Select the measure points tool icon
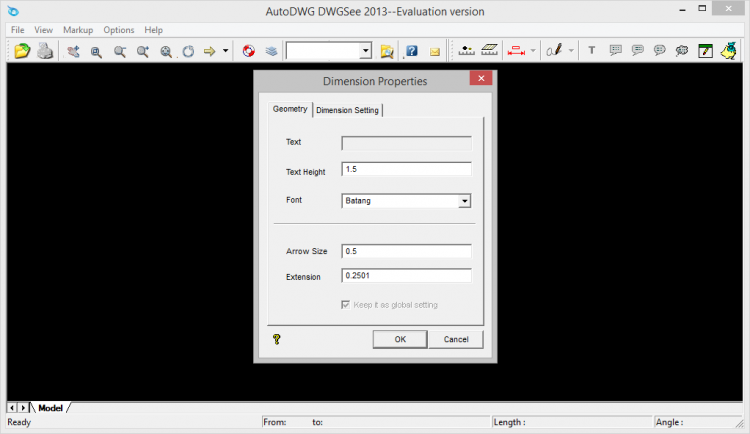The image size is (750, 434). (x=466, y=50)
